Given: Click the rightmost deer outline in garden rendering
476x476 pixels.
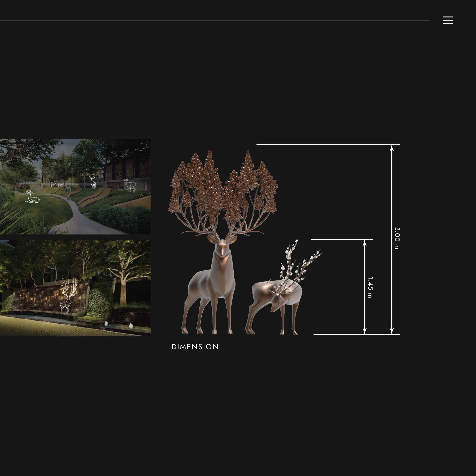Looking at the screenshot, I should [130, 186].
